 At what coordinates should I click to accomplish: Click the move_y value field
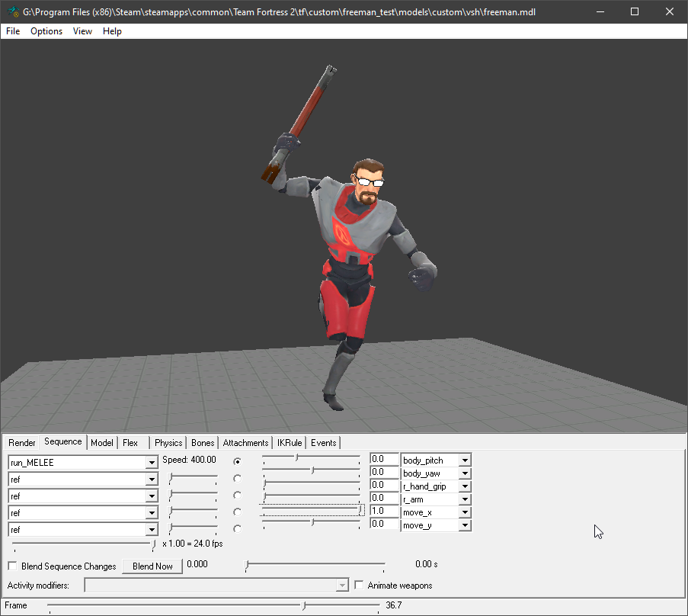pos(384,524)
